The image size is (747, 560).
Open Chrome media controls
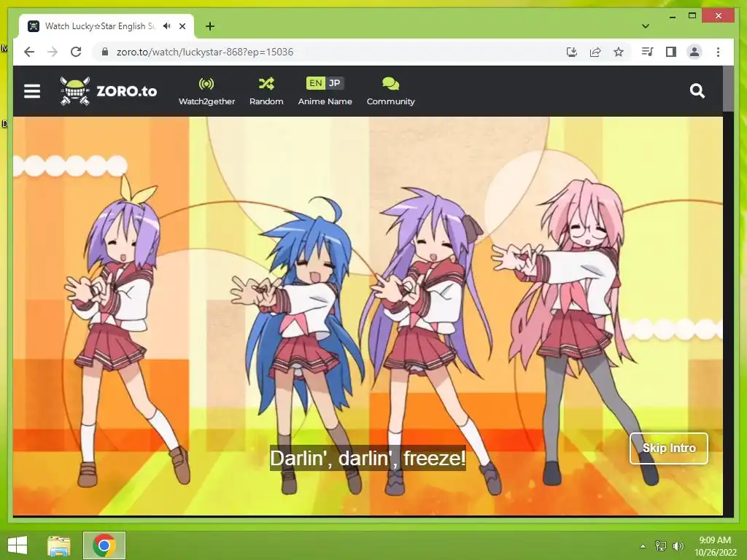tap(647, 52)
